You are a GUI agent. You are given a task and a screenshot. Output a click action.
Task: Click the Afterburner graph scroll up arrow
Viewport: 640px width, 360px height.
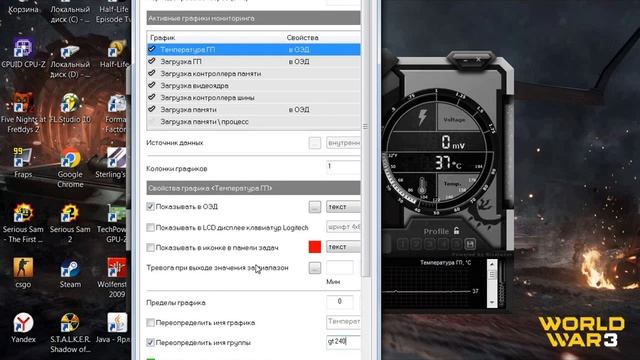492,264
